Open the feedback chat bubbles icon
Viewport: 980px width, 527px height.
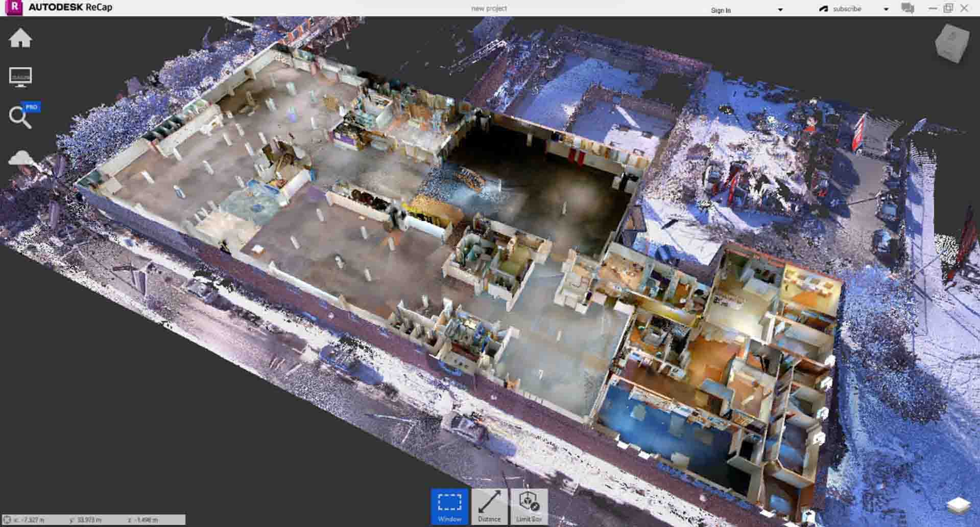pyautogui.click(x=907, y=9)
